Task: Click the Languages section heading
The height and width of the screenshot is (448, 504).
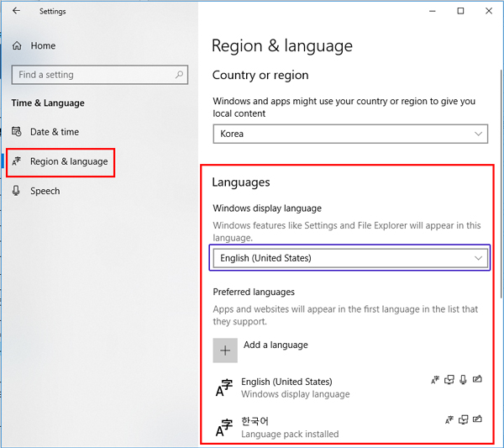Action: [x=241, y=182]
